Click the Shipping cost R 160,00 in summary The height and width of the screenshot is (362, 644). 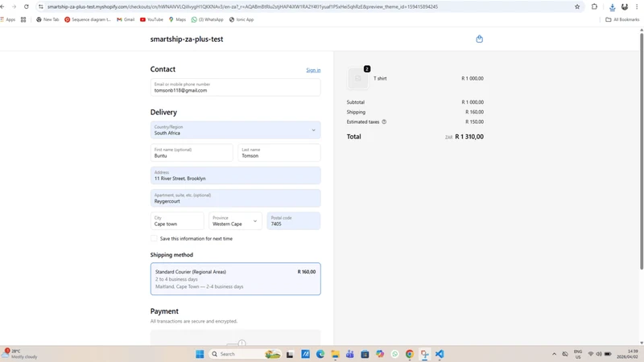pyautogui.click(x=474, y=112)
